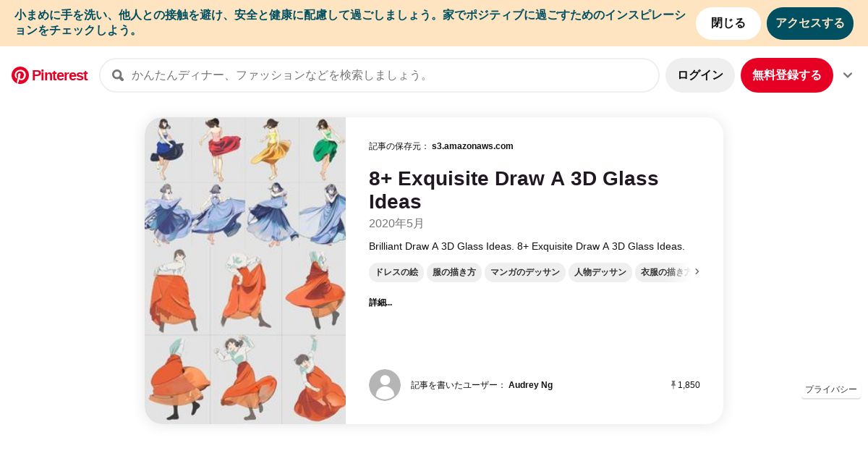Open the Audrey Ng profile link
Image resolution: width=868 pixels, height=456 pixels.
[530, 385]
